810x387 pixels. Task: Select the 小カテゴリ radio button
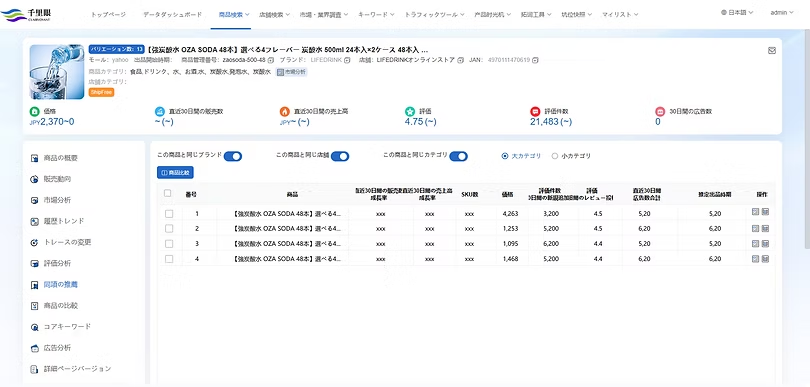(x=555, y=156)
